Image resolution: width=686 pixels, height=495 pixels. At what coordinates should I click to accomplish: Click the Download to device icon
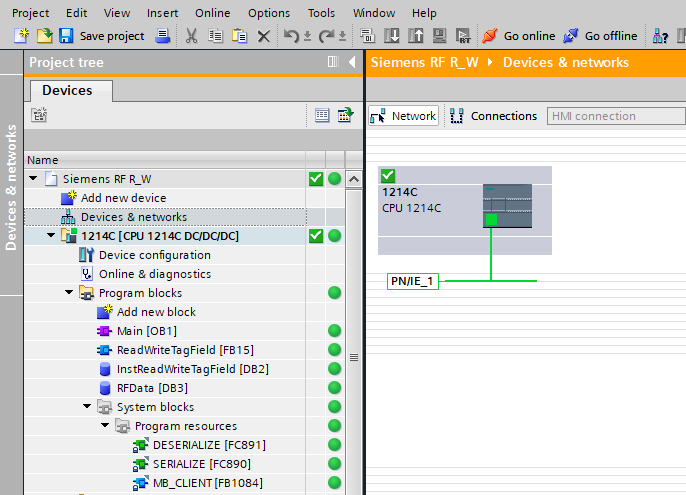392,36
